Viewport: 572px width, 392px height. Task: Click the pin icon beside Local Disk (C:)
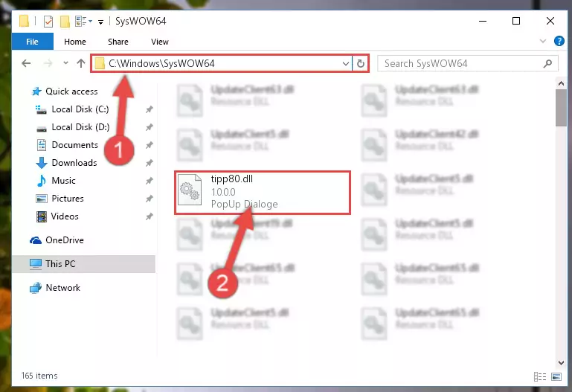coord(150,109)
